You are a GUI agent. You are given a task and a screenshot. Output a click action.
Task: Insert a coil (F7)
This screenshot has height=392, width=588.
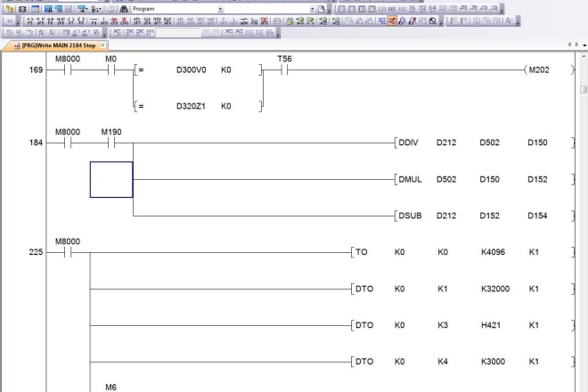[71, 21]
